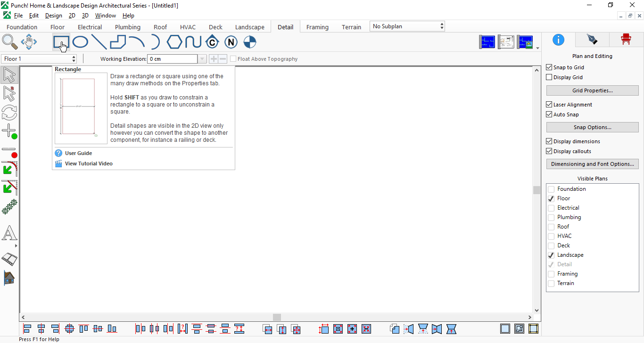Click the horizontal scrollbar thumb
Screen dimensions: 644x343
pos(277,318)
